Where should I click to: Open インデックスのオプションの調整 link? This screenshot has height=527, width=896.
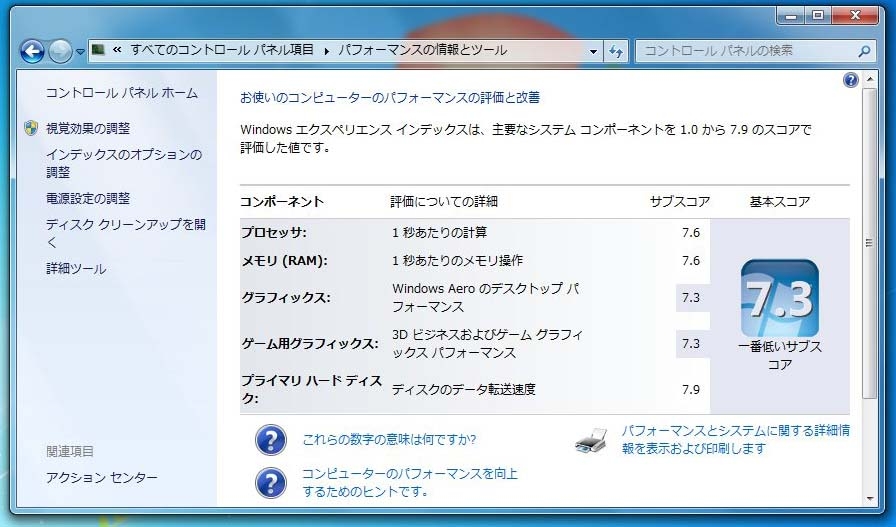[x=124, y=163]
